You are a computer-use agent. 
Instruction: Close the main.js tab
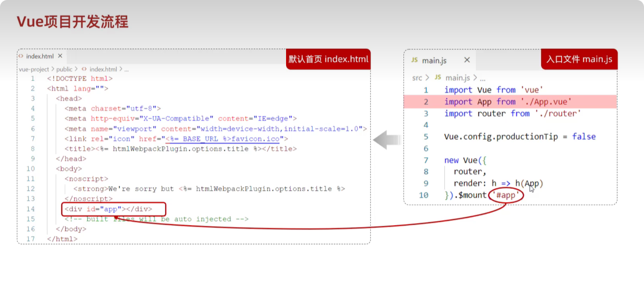coord(467,60)
